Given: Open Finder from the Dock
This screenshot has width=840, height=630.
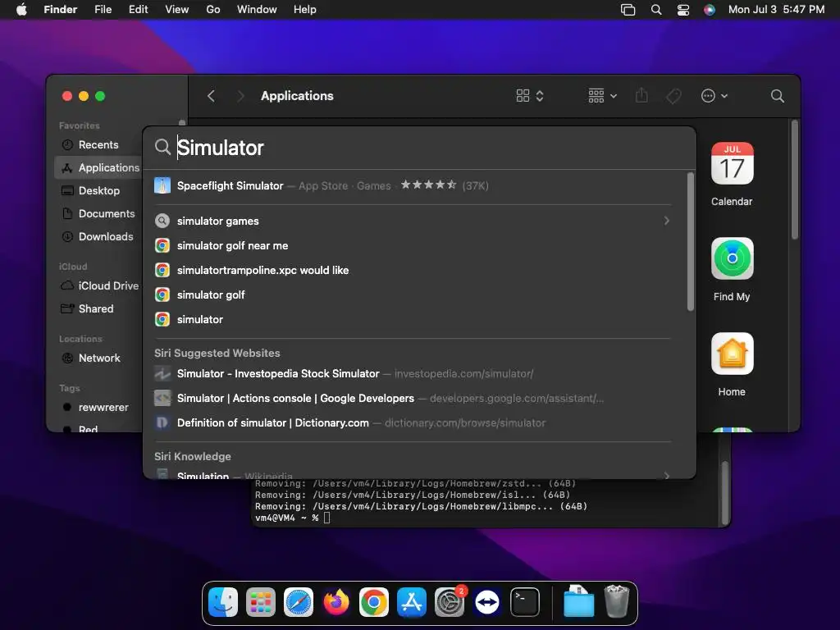Looking at the screenshot, I should (223, 602).
